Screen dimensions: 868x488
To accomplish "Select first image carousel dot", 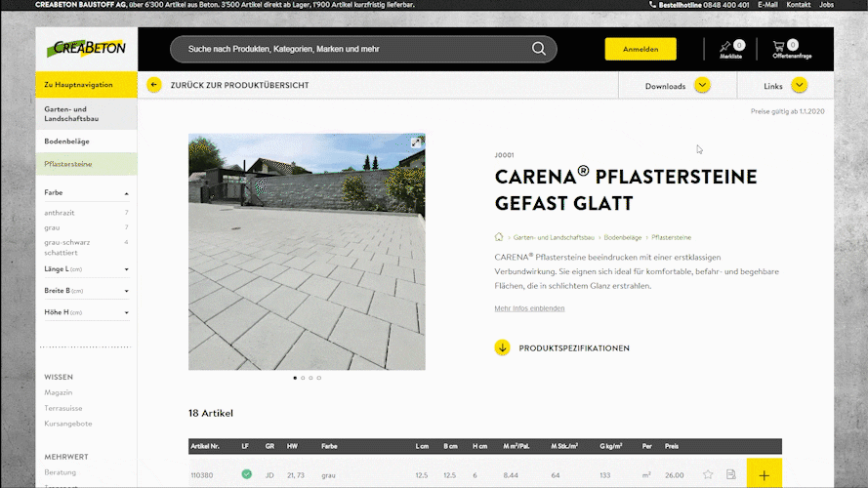I will (295, 378).
